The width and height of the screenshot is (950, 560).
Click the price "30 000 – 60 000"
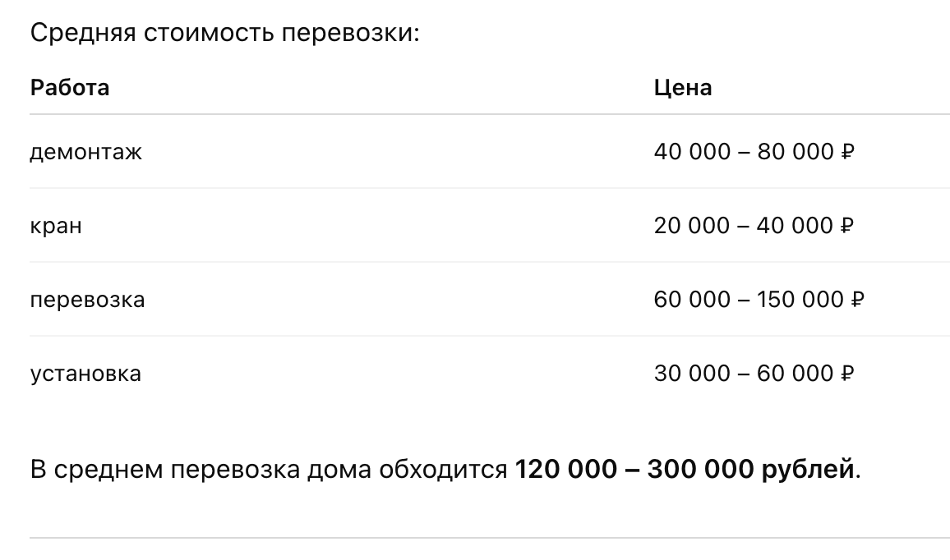coord(743,374)
